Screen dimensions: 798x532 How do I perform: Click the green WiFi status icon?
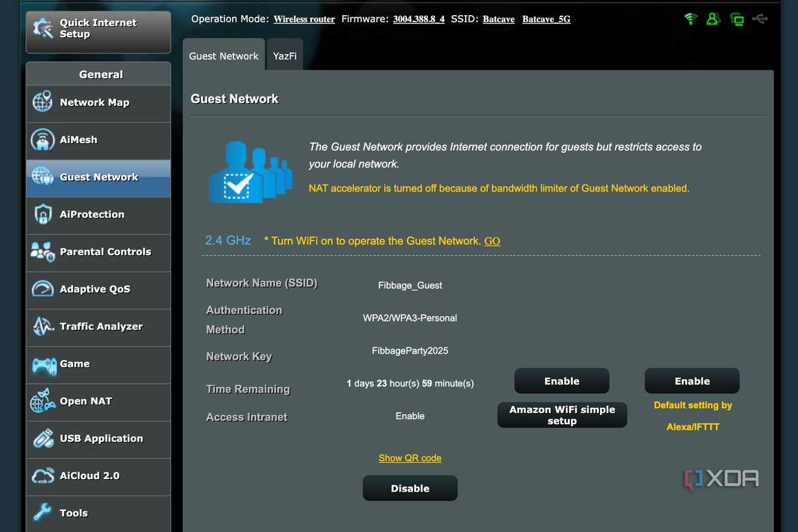(x=691, y=19)
